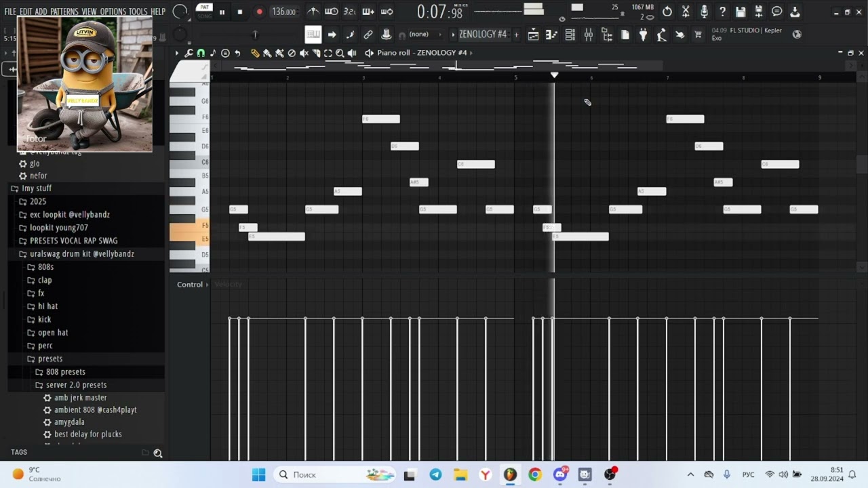
Task: Select the best delay for plucks preset
Action: [88, 434]
